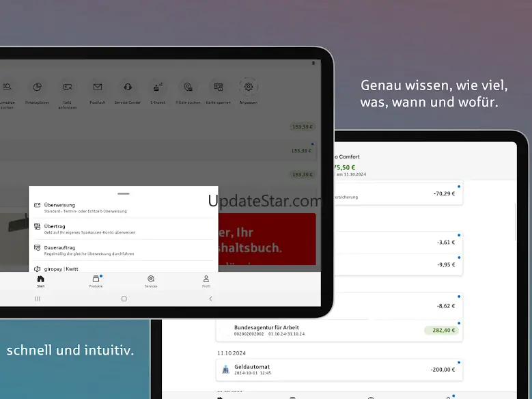Click the -70,29 € transaction amount
Image resolution: width=532 pixels, height=399 pixels.
(x=444, y=193)
